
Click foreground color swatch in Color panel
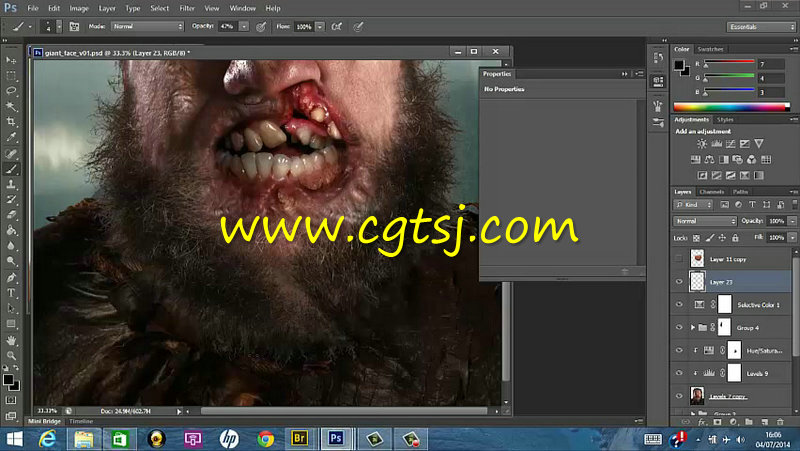[679, 65]
